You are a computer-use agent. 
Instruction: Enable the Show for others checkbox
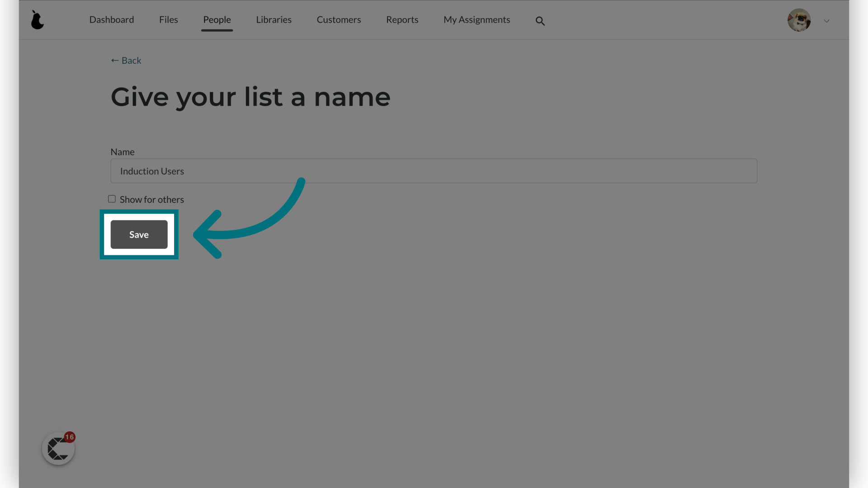coord(112,199)
